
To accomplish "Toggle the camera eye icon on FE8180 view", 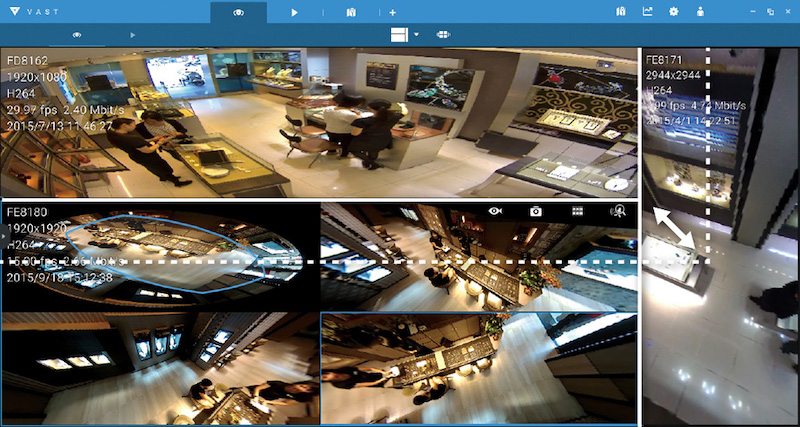I will tap(494, 211).
